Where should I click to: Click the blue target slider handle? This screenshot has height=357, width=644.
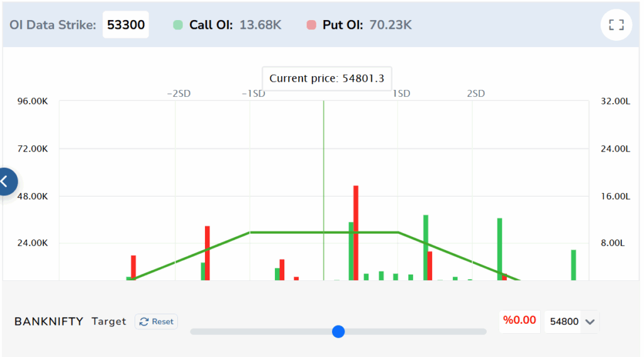tap(338, 332)
